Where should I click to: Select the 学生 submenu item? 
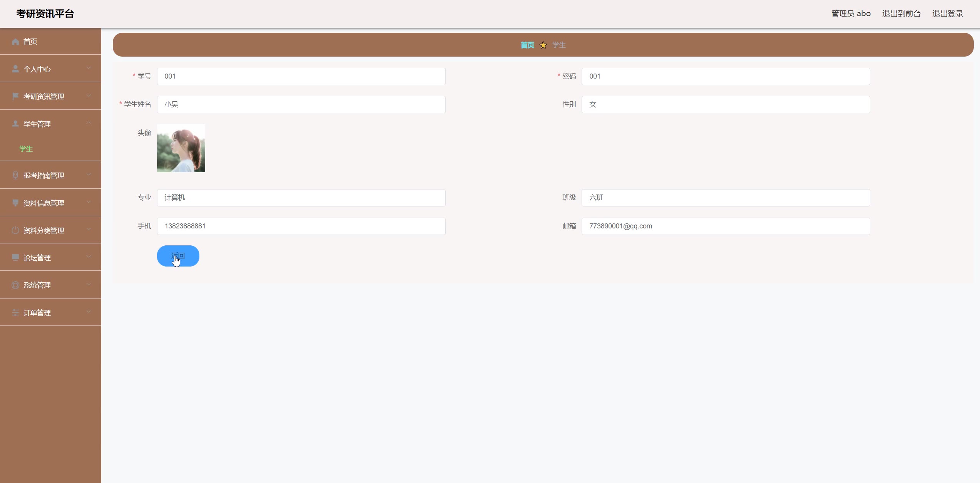coord(26,149)
